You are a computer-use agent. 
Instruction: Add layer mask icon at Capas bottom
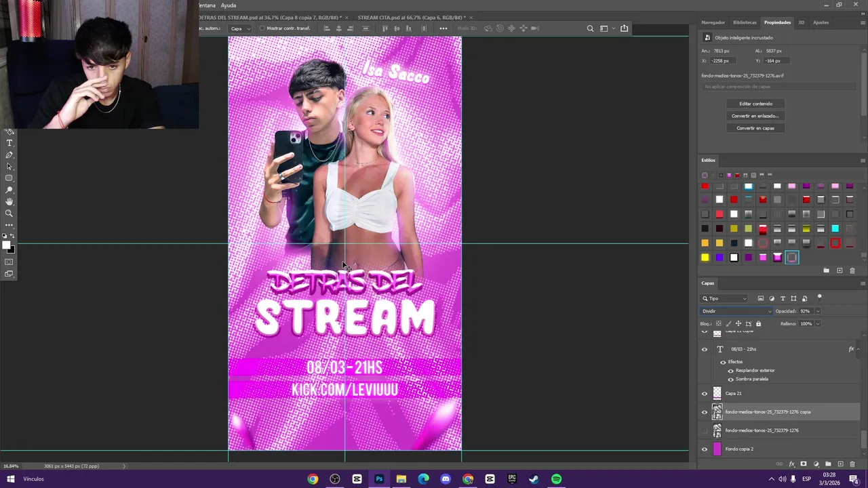pyautogui.click(x=804, y=464)
